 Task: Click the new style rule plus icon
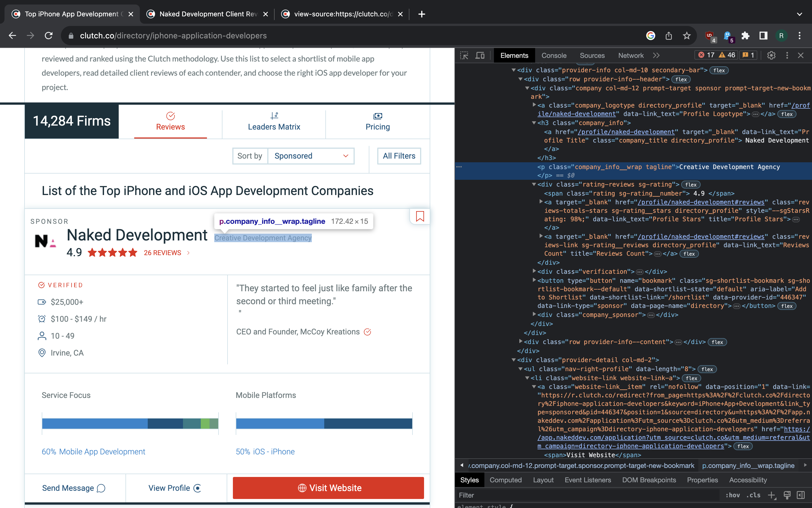772,495
